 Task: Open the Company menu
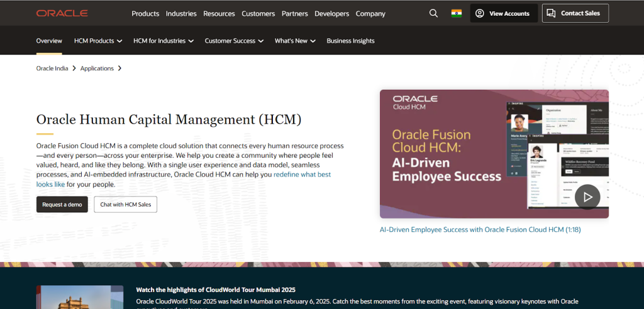pos(370,14)
